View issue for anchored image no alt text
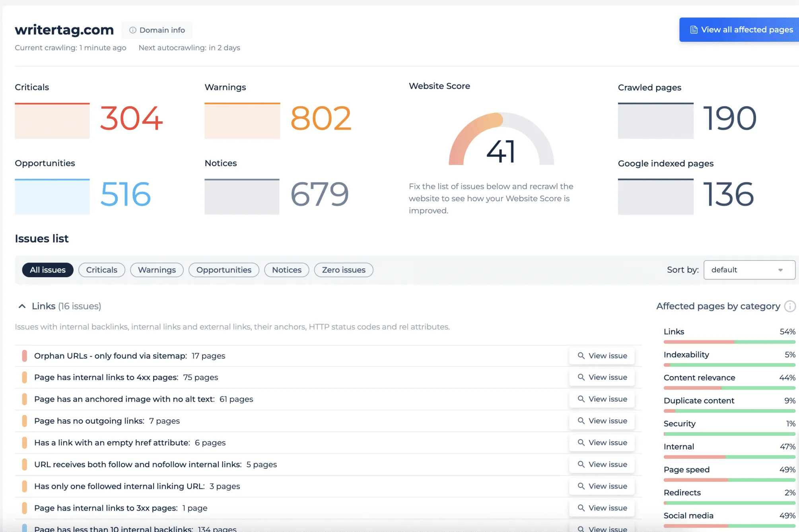The image size is (799, 532). (602, 399)
